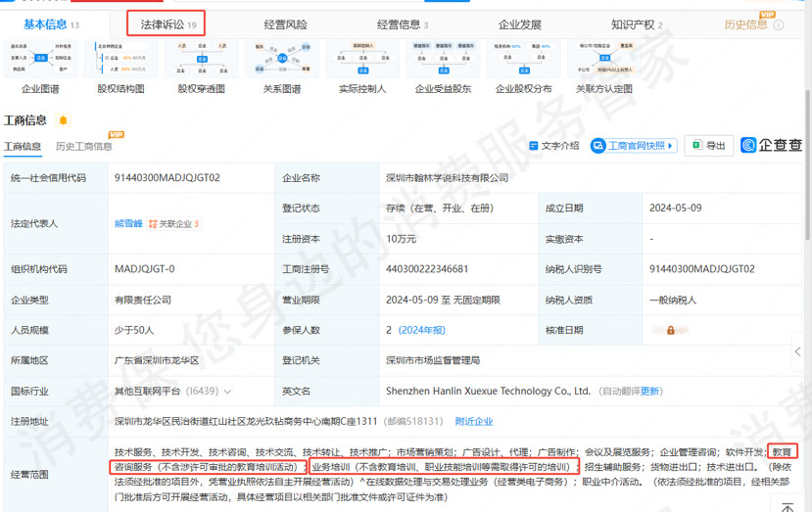
Task: Click the 注册资本 value 10万元
Action: click(401, 239)
